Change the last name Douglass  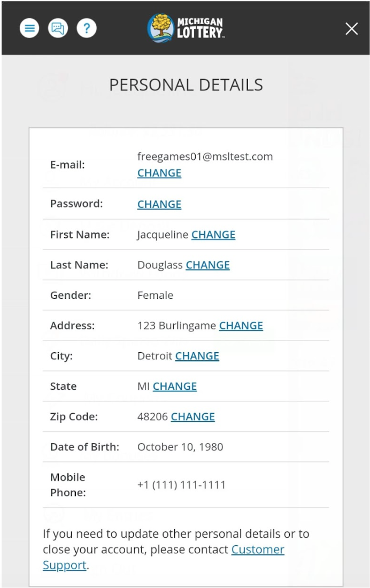click(x=207, y=265)
